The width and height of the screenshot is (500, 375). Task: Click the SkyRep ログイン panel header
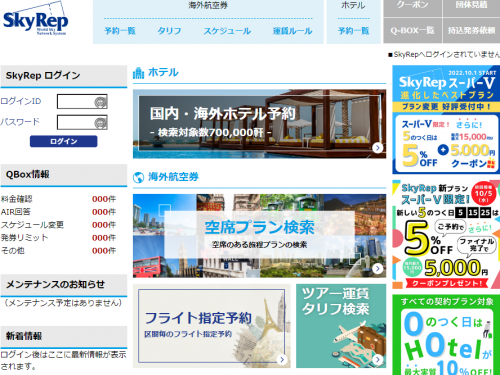[64, 76]
